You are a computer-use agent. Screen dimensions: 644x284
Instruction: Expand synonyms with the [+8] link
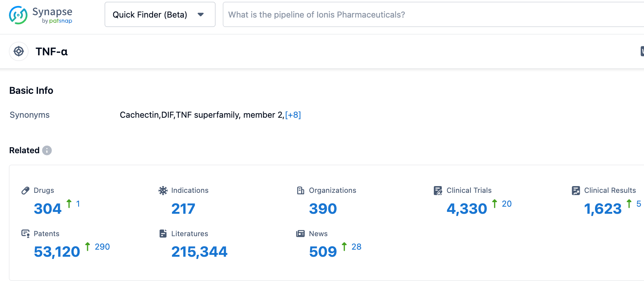(x=293, y=115)
